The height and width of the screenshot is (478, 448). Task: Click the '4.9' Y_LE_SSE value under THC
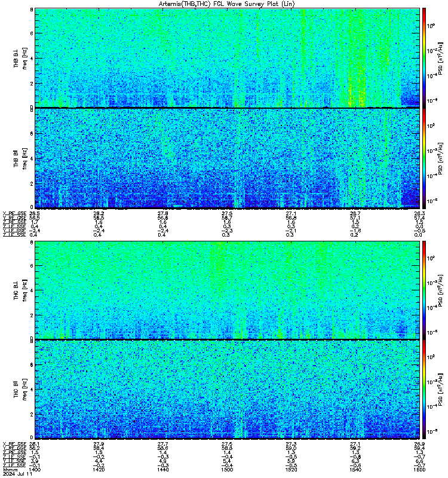[x=163, y=461]
